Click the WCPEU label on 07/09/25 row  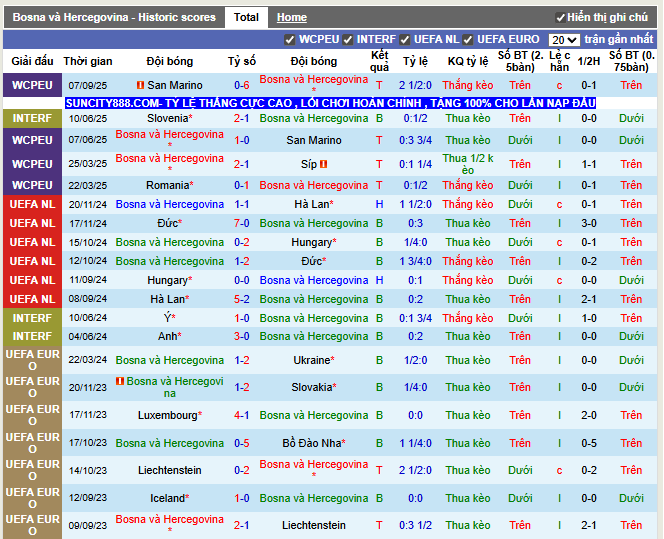point(32,85)
